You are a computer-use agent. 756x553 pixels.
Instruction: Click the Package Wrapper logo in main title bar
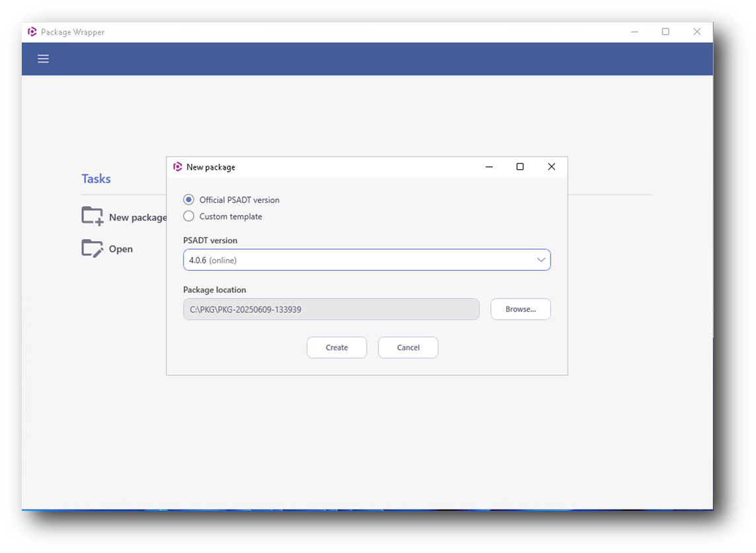pos(32,32)
